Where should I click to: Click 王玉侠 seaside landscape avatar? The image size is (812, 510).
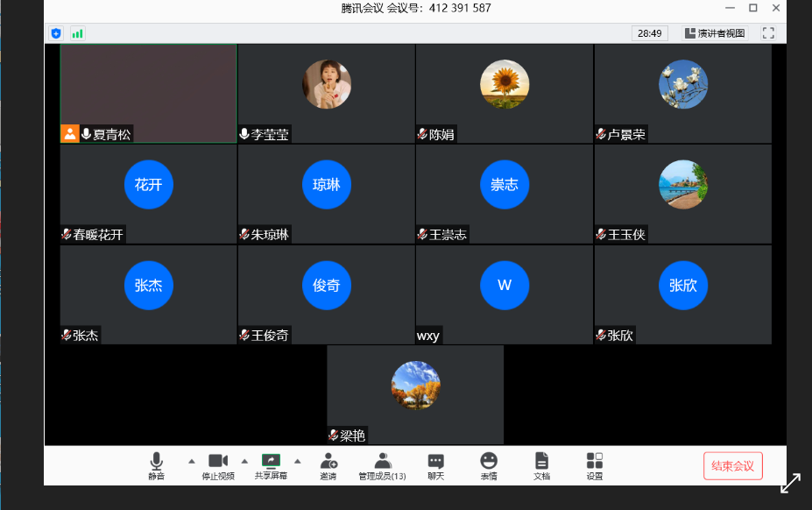(683, 185)
